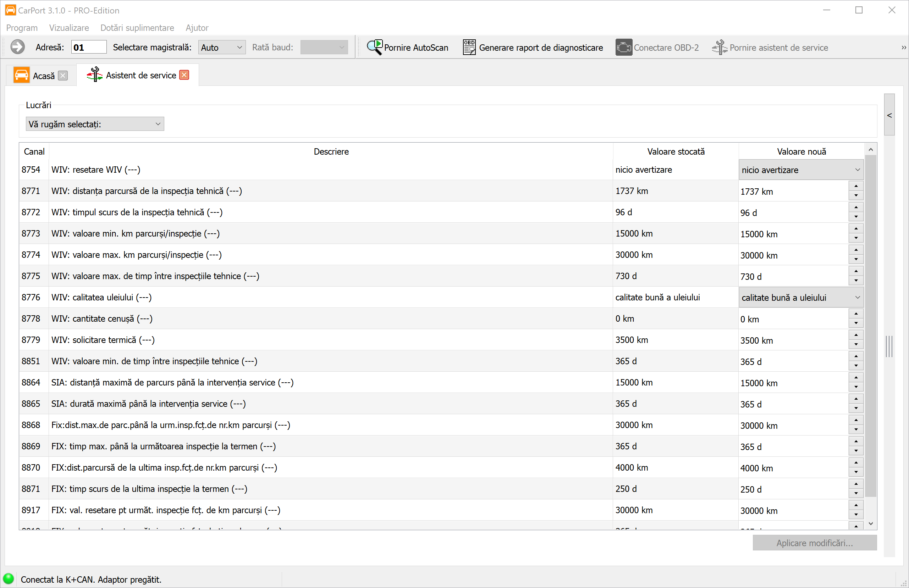Open the Dotări suplimentare menu

click(x=137, y=28)
